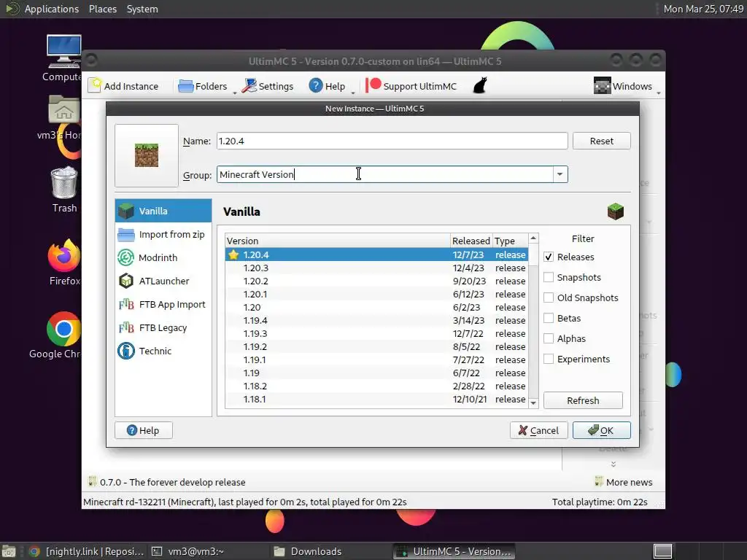Click the version list scroll up arrow

point(533,238)
